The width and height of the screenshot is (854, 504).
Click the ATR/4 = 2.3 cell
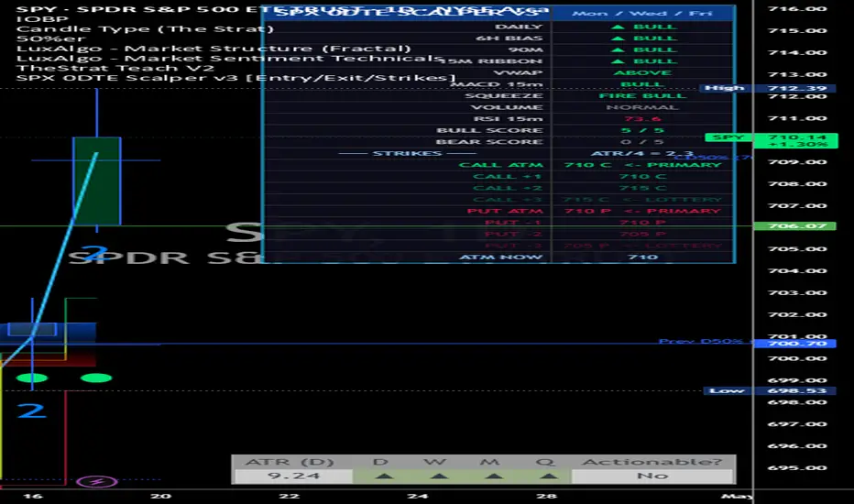click(x=642, y=153)
